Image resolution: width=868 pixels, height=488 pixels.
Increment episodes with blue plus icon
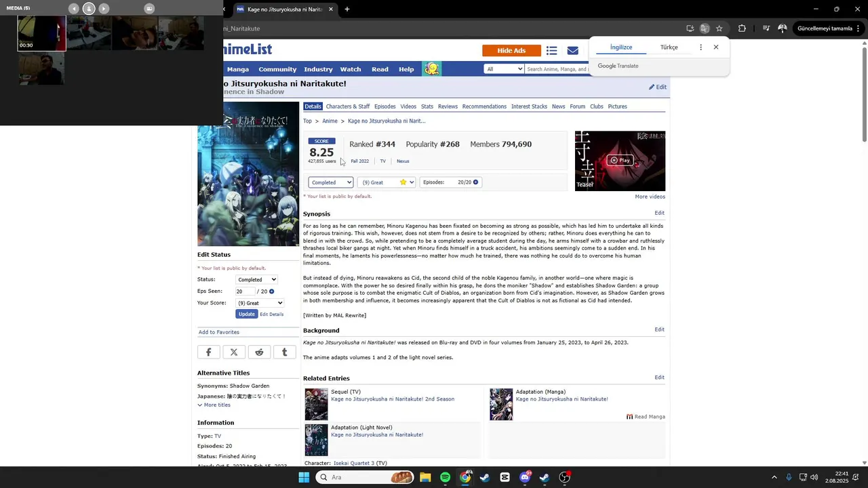coord(475,182)
